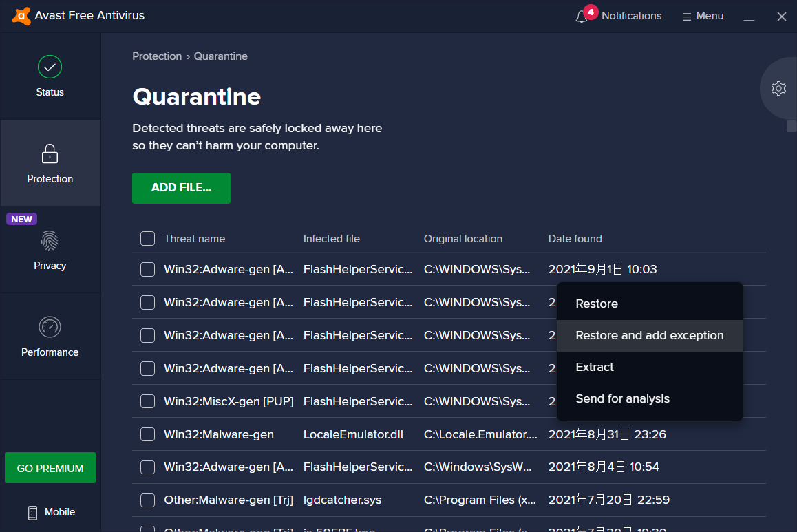Open the Mobile phone section
Screen dimensions: 797x532
point(52,512)
